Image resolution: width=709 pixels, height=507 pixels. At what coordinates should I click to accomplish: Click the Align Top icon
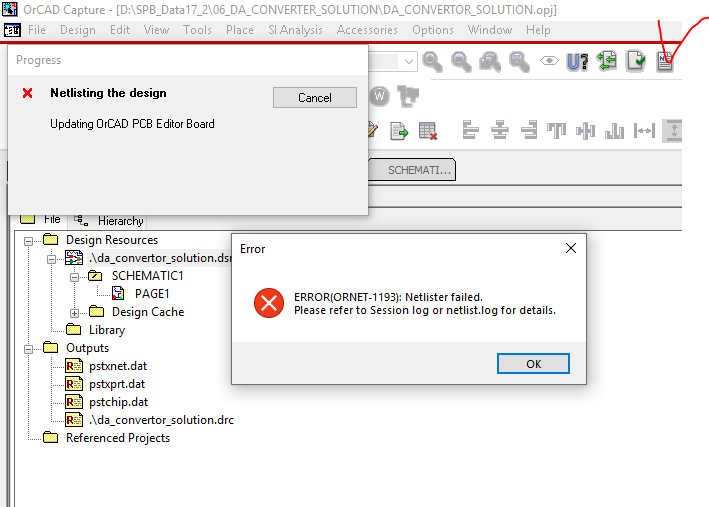557,130
